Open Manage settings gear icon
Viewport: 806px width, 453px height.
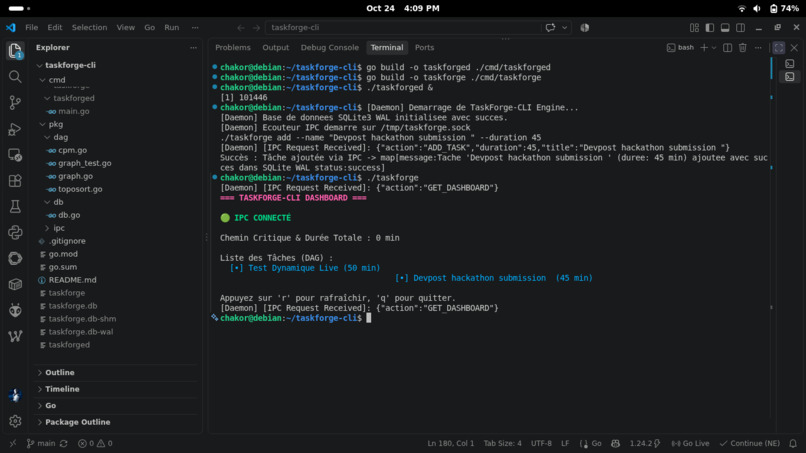[15, 421]
